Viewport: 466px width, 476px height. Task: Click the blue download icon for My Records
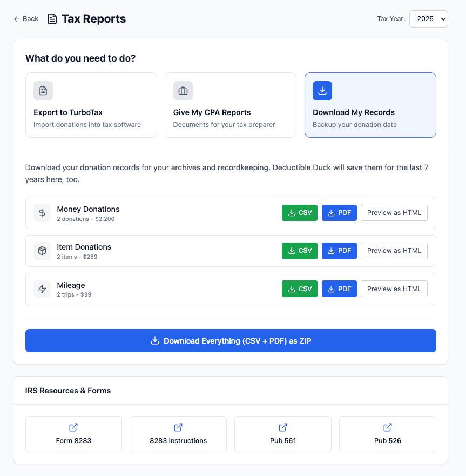coord(322,91)
